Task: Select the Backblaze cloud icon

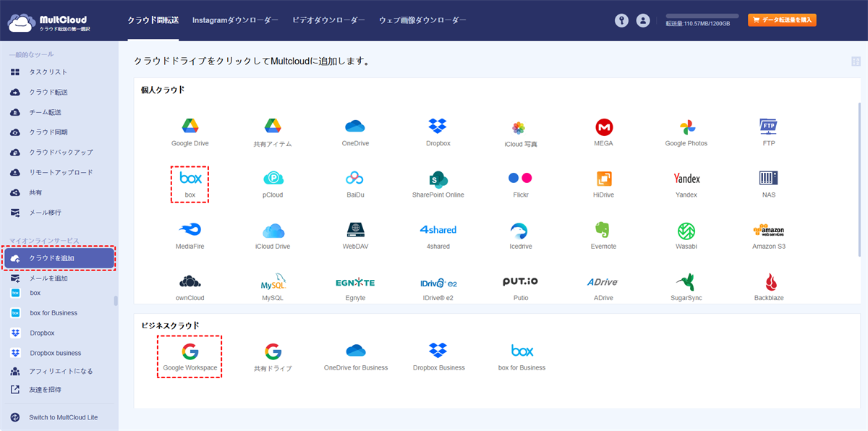Action: [768, 286]
